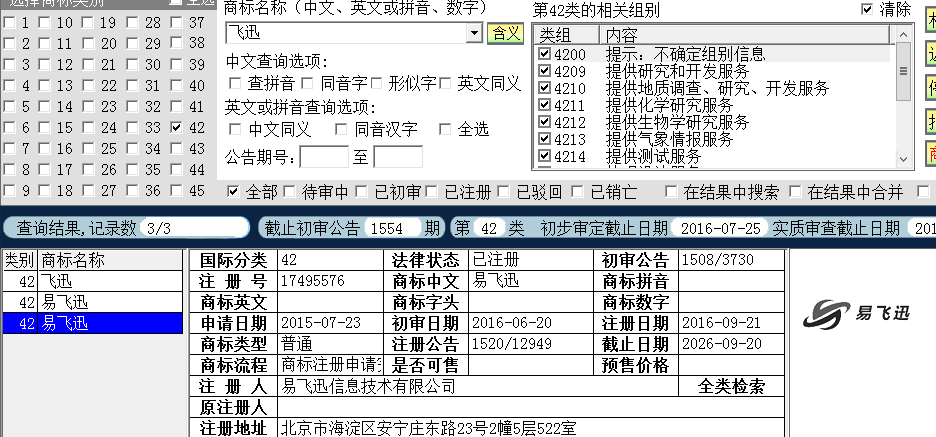Click the registered address 北京市海淀区 text

click(x=428, y=428)
